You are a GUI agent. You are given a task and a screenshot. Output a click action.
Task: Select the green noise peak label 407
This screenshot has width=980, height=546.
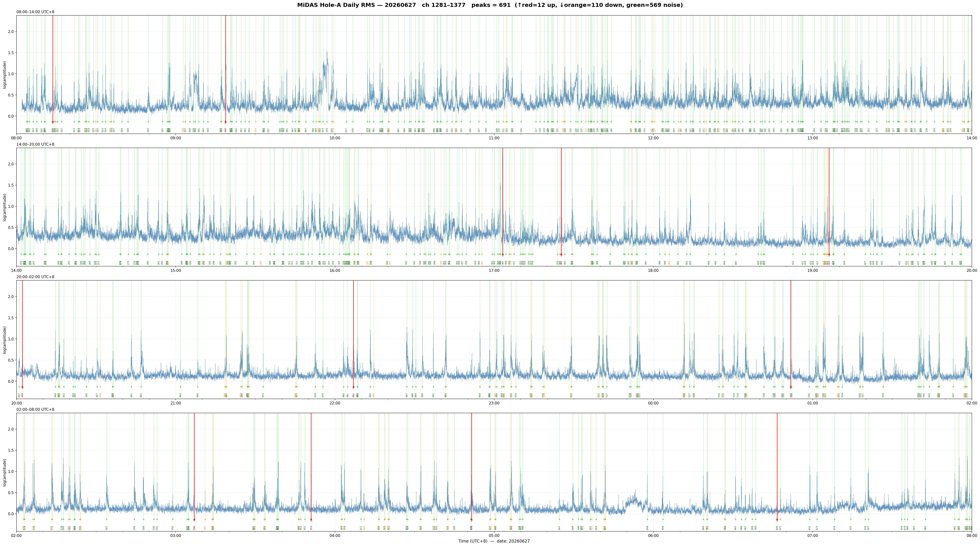click(x=736, y=263)
